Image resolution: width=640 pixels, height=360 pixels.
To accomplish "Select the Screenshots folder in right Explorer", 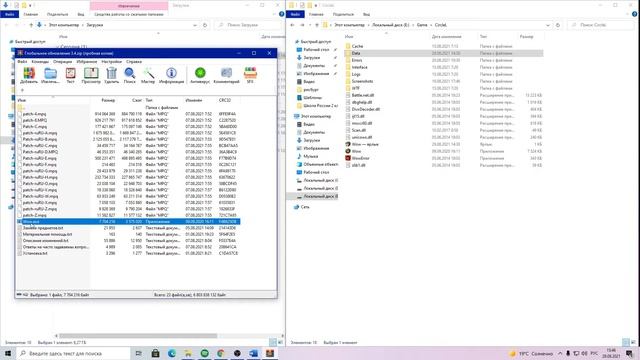I will point(362,81).
